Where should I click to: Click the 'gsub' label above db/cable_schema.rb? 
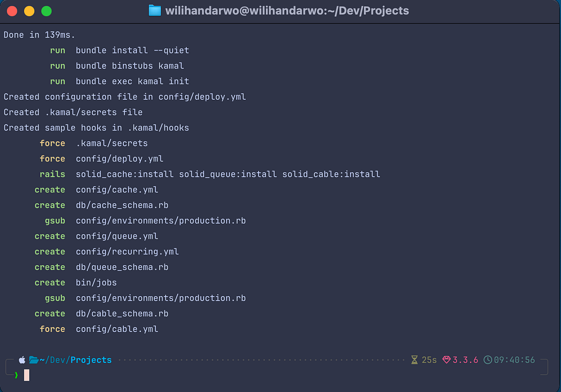point(55,298)
